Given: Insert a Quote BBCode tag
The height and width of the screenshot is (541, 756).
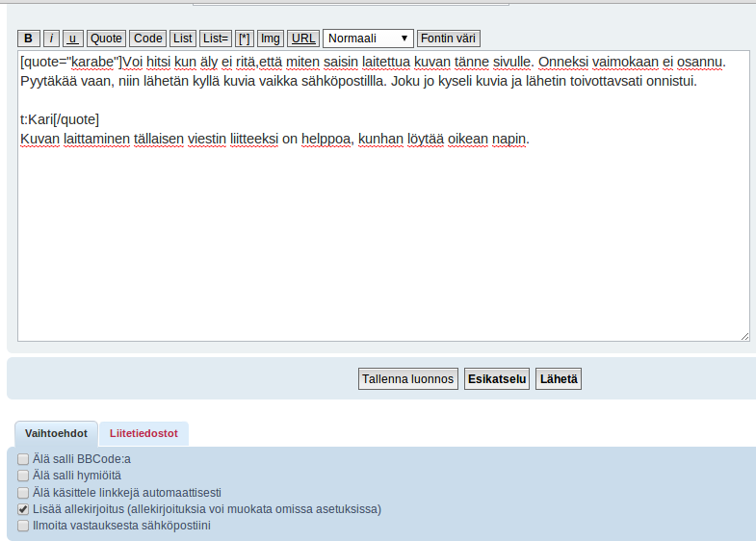Looking at the screenshot, I should 106,39.
